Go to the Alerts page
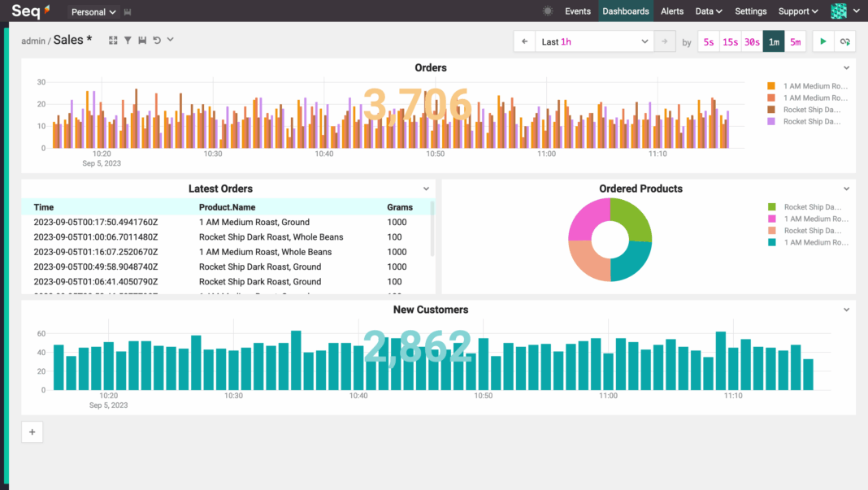868x490 pixels. tap(672, 11)
